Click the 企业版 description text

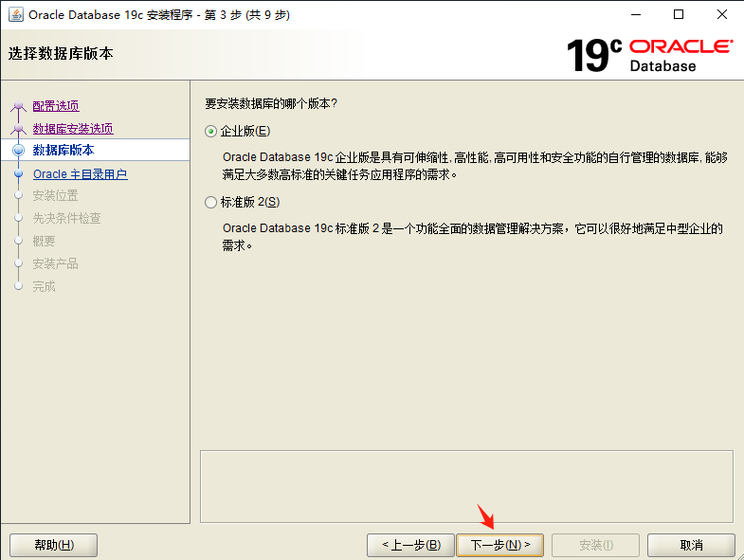(475, 166)
